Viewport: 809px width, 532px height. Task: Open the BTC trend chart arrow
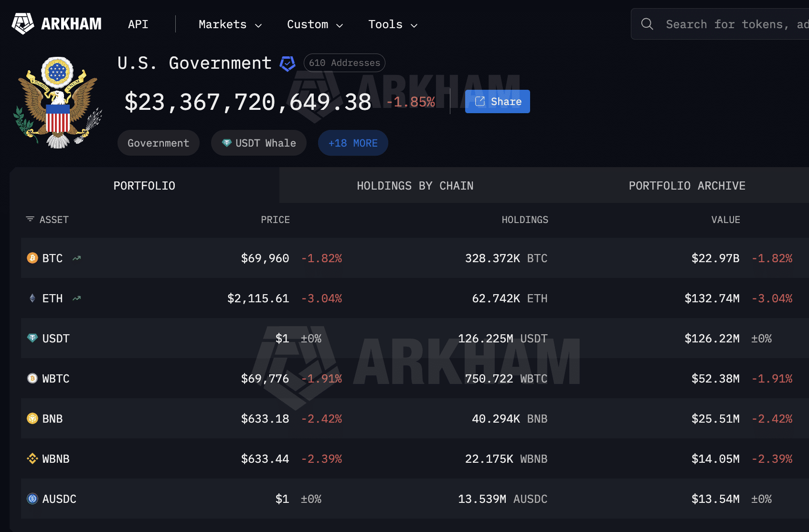[76, 258]
